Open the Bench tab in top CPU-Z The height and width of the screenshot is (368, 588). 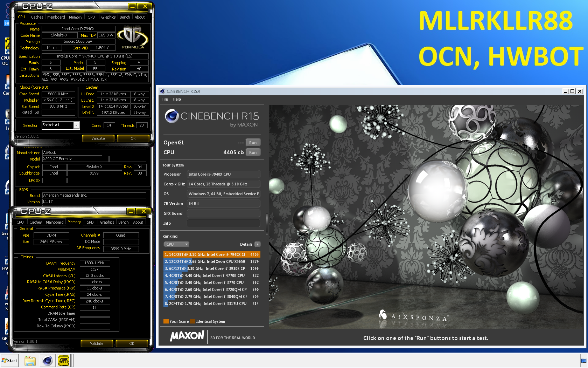click(125, 17)
